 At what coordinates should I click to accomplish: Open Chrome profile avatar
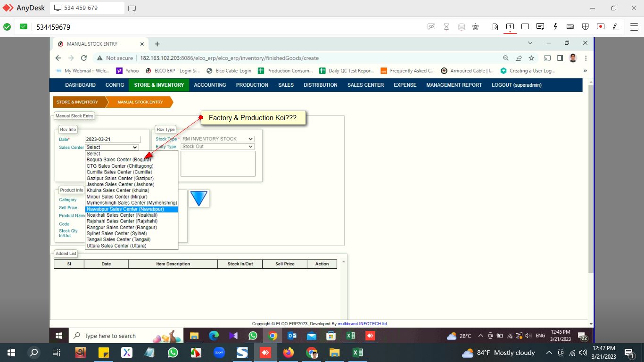[573, 58]
